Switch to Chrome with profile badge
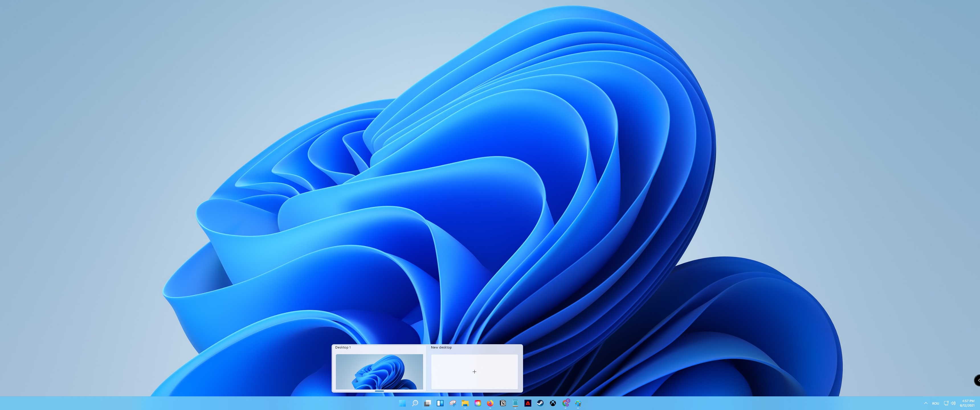This screenshot has height=410, width=980. [565, 403]
